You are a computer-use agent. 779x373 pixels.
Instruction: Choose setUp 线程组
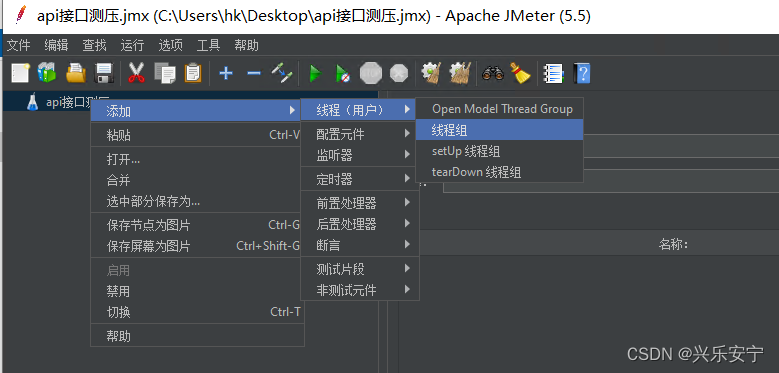499,151
